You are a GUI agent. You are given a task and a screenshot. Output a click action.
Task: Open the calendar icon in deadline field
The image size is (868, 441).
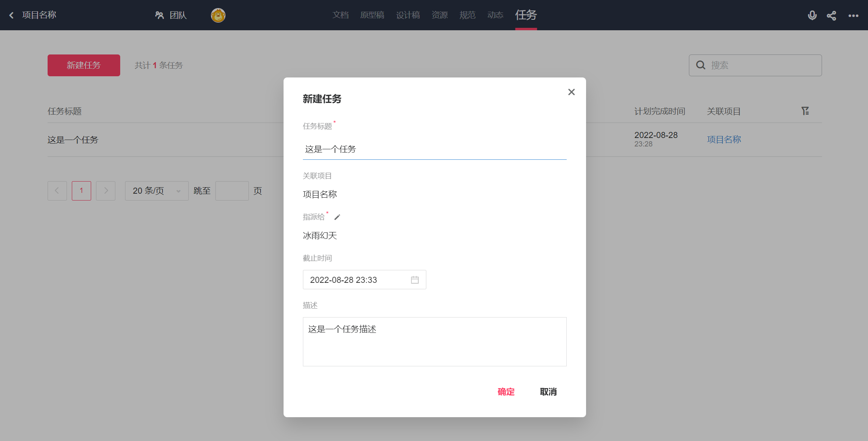click(415, 280)
